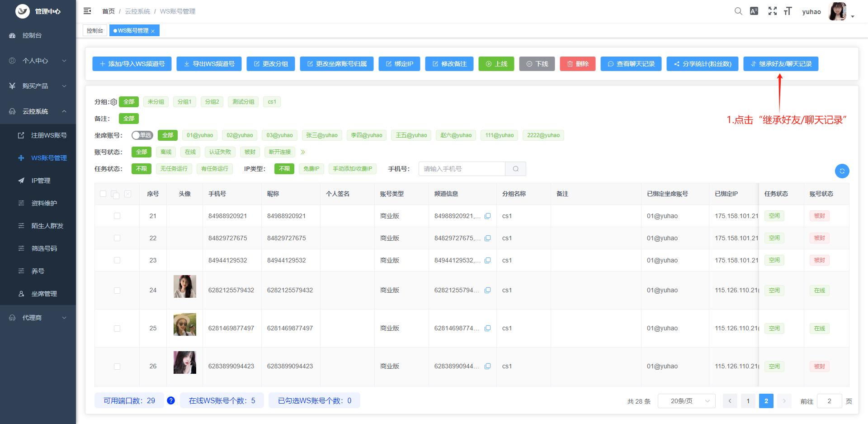Click the red 删除 button
Screen dimensions: 868x424
(577, 64)
